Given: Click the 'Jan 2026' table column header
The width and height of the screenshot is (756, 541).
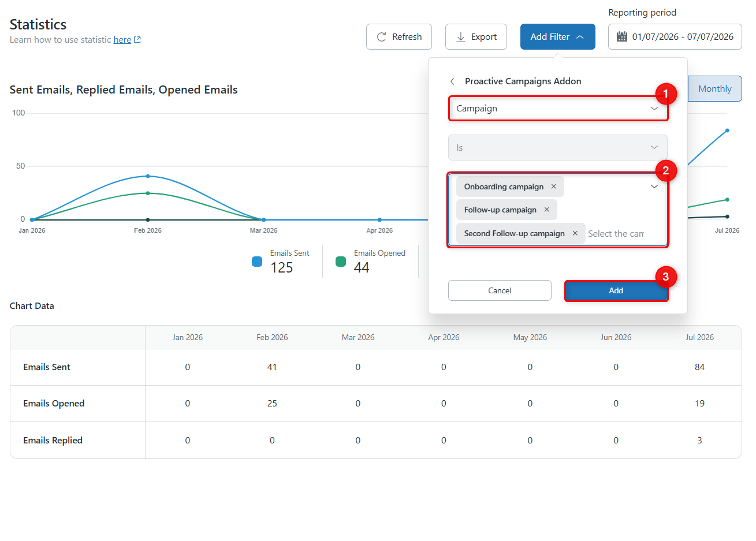Looking at the screenshot, I should 187,337.
